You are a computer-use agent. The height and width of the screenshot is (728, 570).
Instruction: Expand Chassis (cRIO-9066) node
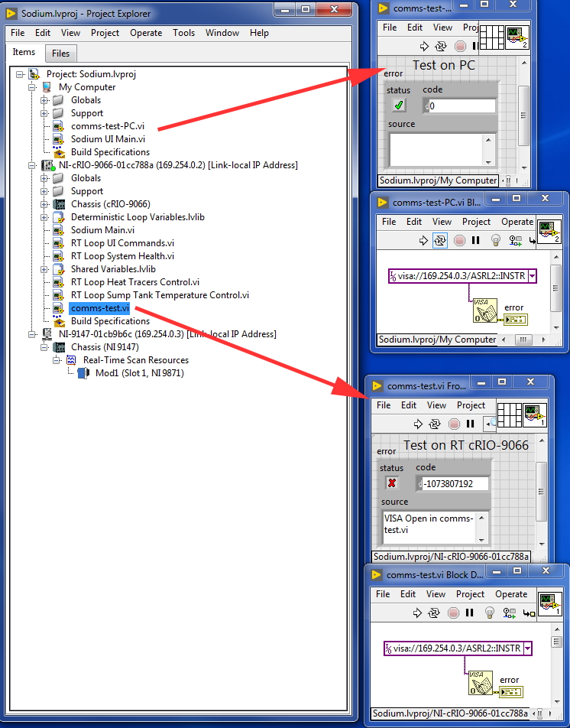44,204
